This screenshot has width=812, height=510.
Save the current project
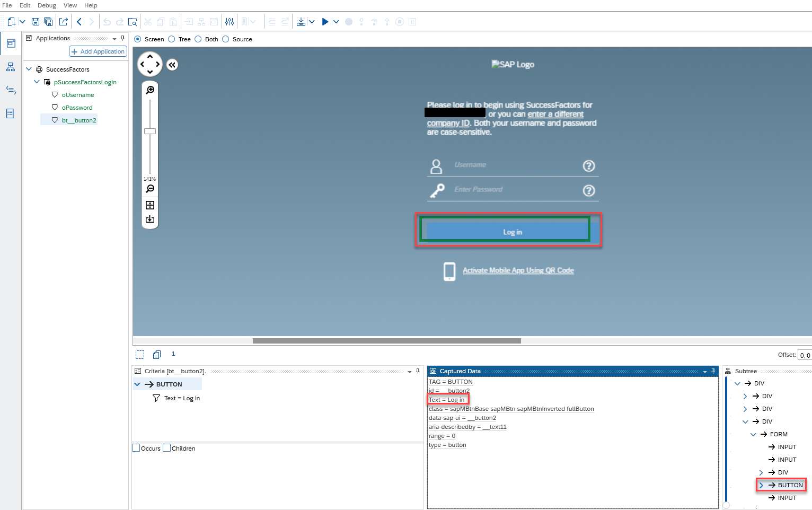point(36,21)
